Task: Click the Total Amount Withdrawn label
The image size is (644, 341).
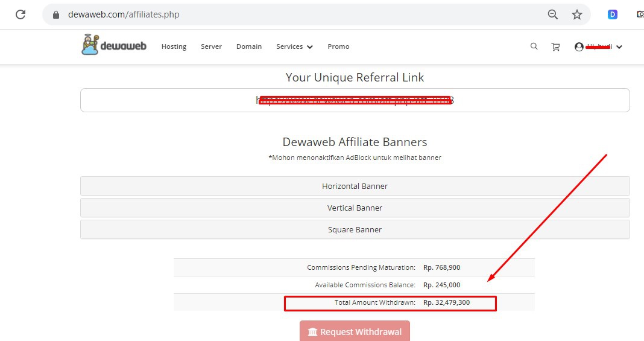Action: pos(375,302)
